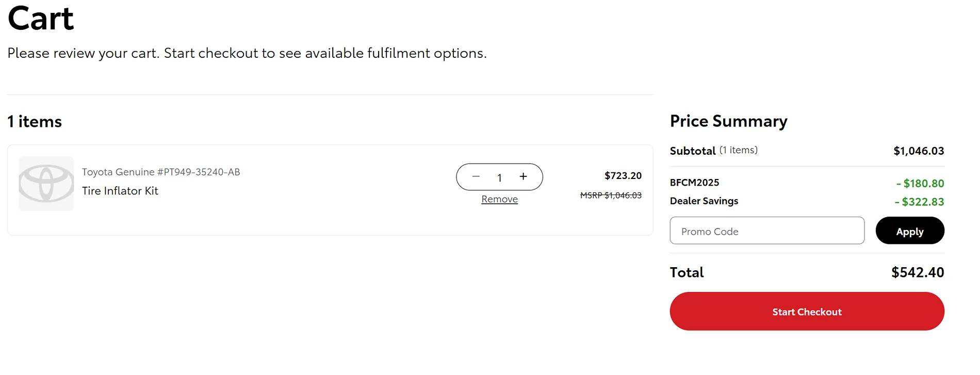This screenshot has height=375, width=980.
Task: Click the crossed-out MSRP price
Action: 611,195
